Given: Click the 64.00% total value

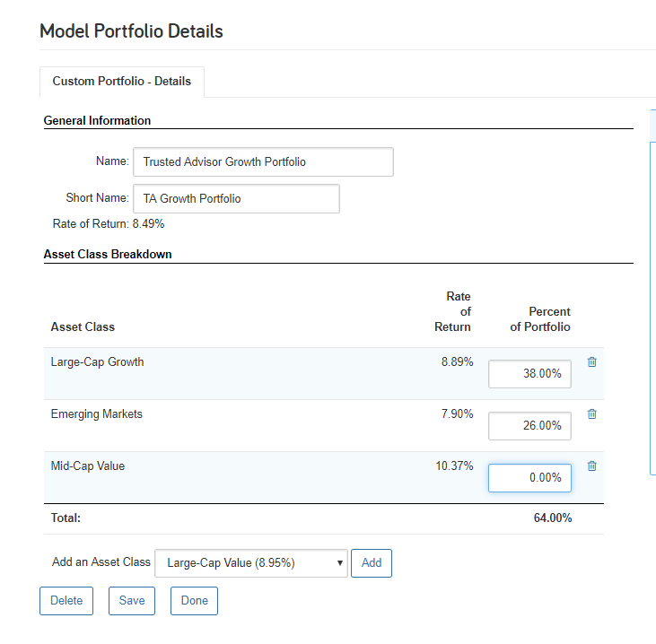Looking at the screenshot, I should [553, 518].
